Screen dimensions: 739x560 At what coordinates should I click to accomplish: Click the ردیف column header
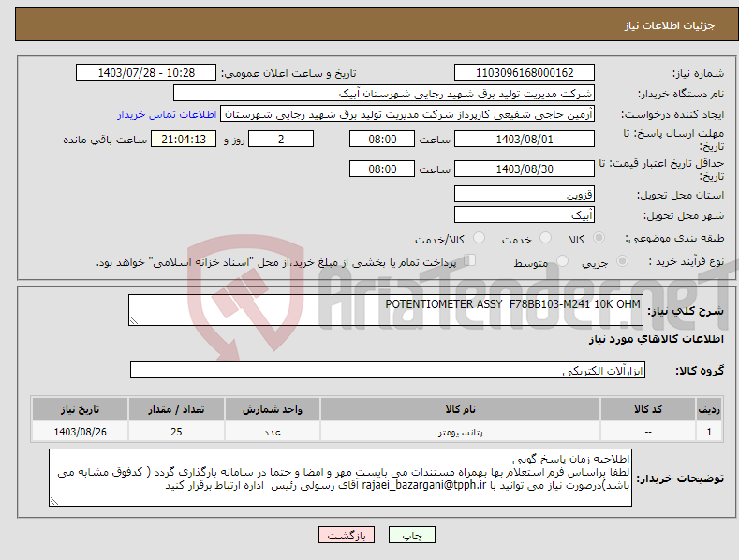click(709, 409)
